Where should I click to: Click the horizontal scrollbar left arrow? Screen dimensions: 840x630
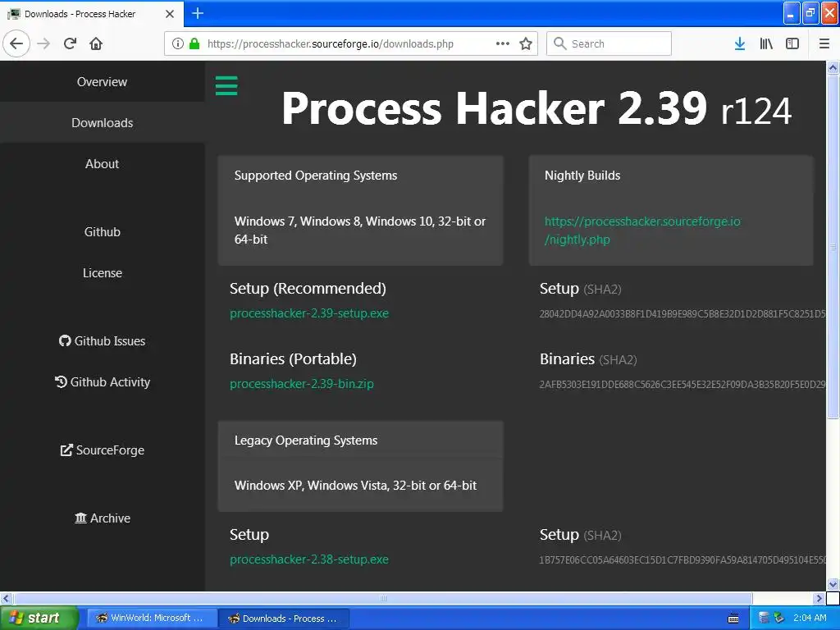[x=6, y=598]
